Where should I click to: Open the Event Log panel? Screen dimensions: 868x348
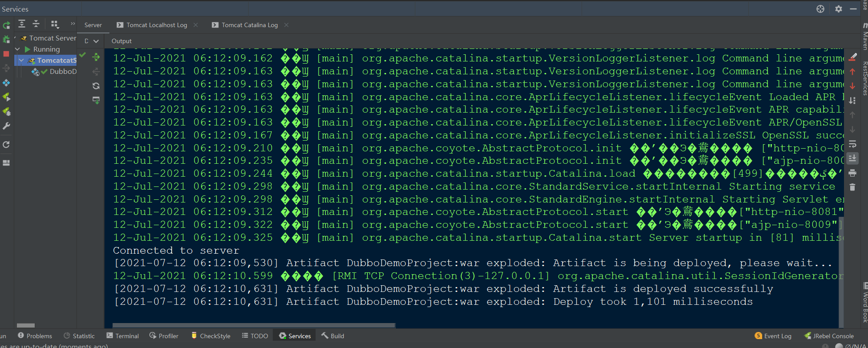pos(773,336)
